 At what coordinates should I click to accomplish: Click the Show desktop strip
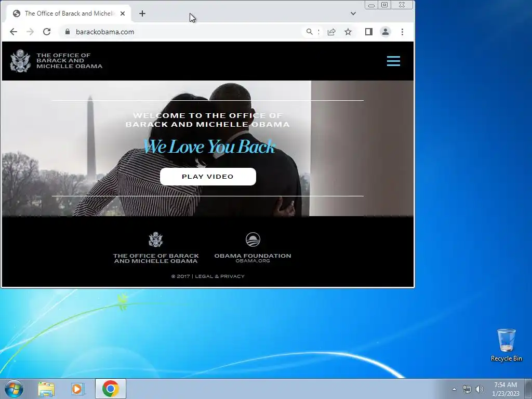528,389
